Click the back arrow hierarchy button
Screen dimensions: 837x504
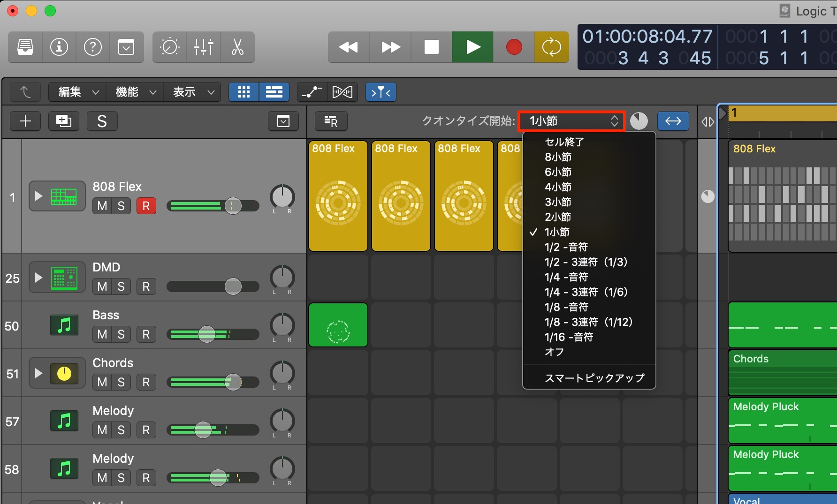(25, 92)
